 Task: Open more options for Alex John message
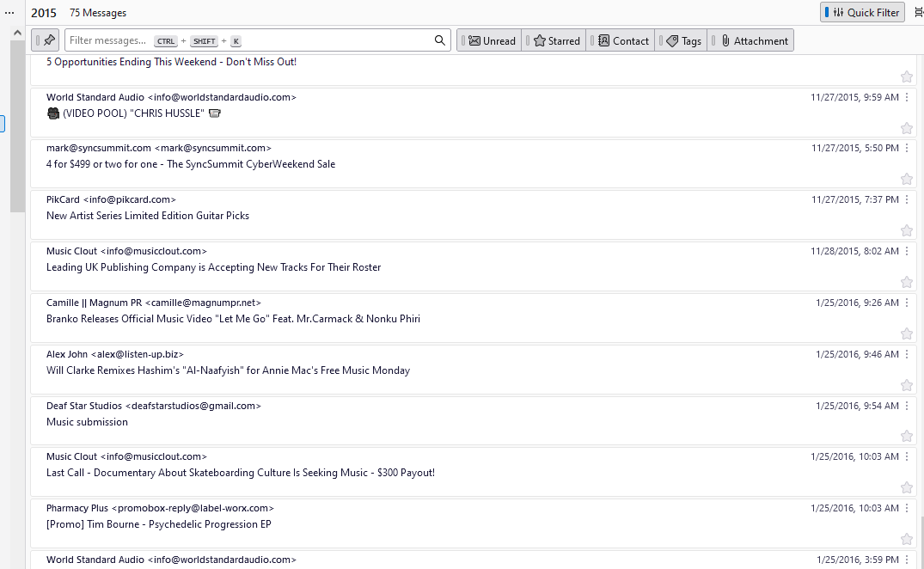907,354
